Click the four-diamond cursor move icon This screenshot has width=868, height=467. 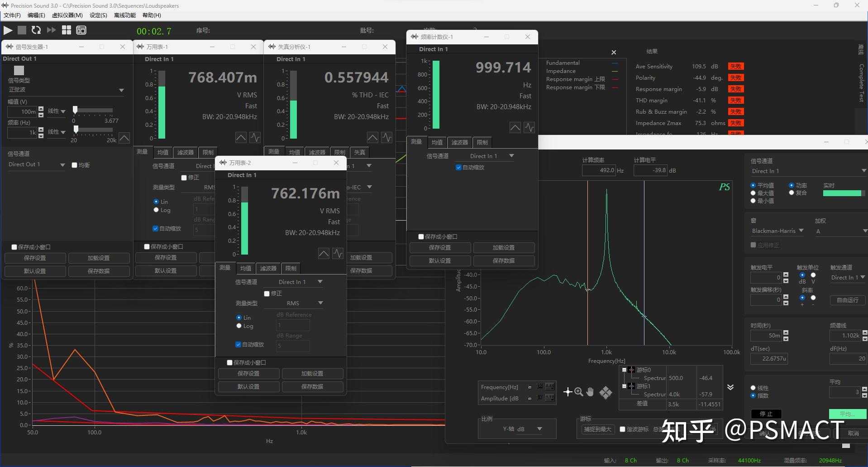point(606,392)
